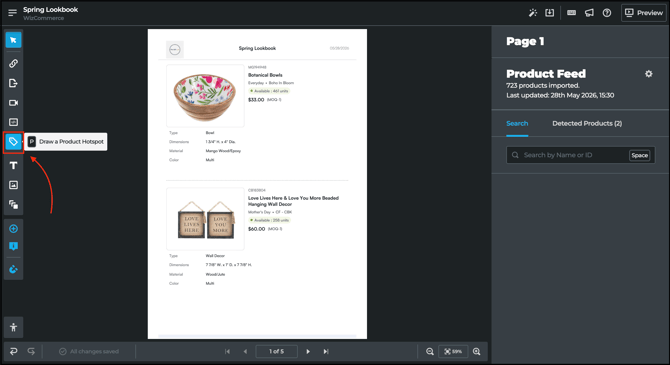Focus the Search by Name or ID field
Screen dimensions: 670x365
tap(581, 155)
